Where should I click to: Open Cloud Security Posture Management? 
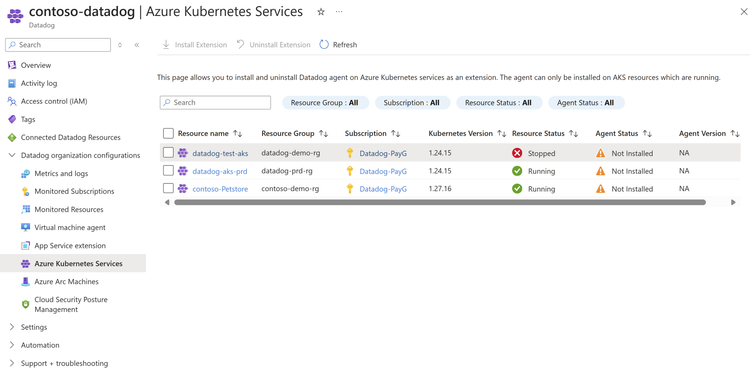(x=71, y=305)
